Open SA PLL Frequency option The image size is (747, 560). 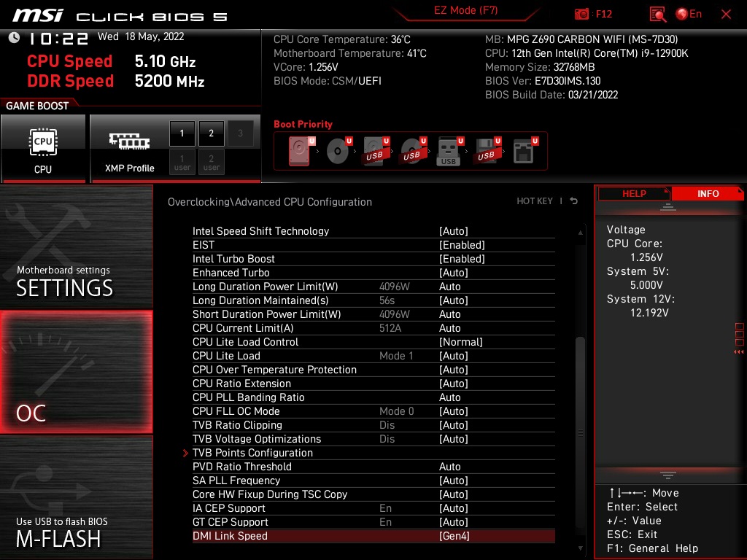click(x=373, y=480)
